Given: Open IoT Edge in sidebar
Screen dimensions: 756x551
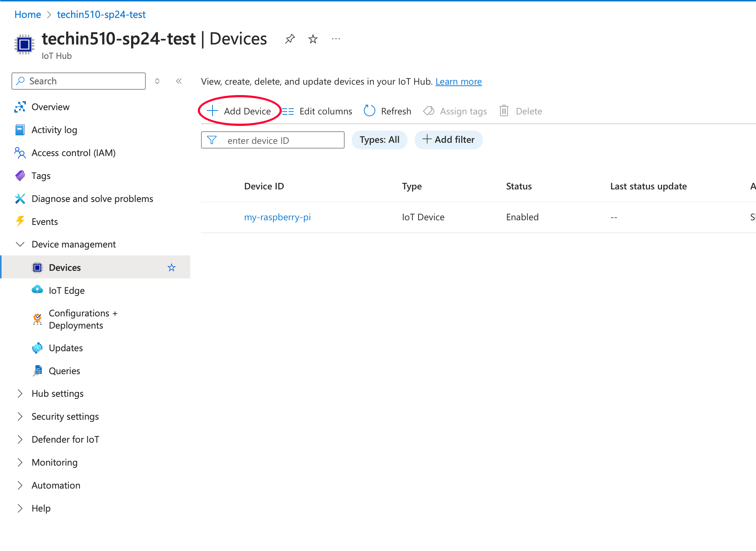Looking at the screenshot, I should point(66,291).
